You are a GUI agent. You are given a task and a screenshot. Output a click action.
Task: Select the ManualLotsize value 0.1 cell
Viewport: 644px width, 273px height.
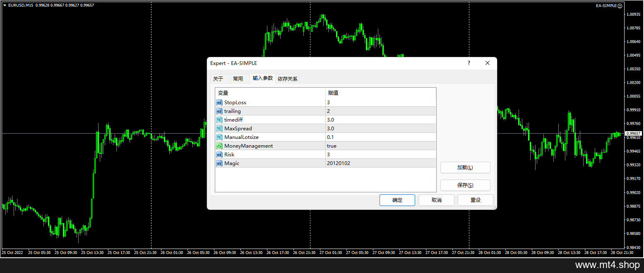coord(381,137)
